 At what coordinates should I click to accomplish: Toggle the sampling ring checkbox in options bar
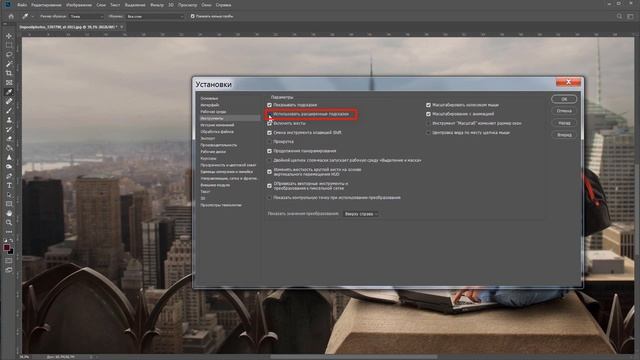pos(193,16)
